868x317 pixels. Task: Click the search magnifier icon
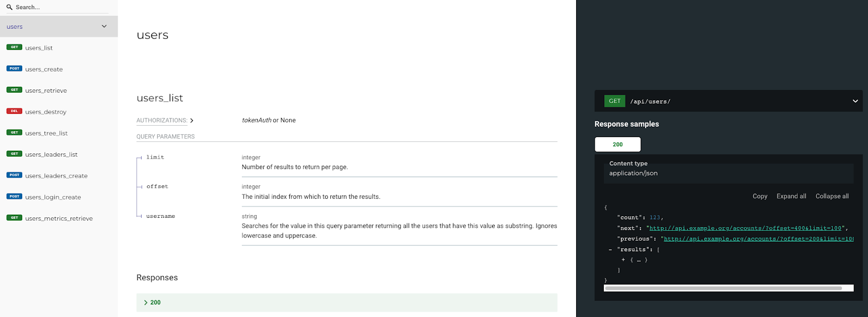pyautogui.click(x=9, y=7)
